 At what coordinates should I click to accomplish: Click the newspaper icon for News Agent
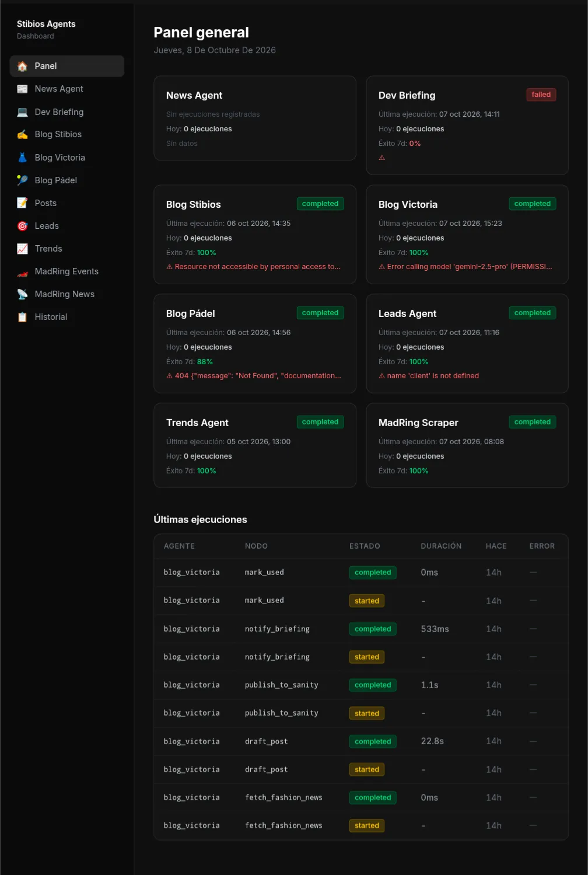[22, 89]
